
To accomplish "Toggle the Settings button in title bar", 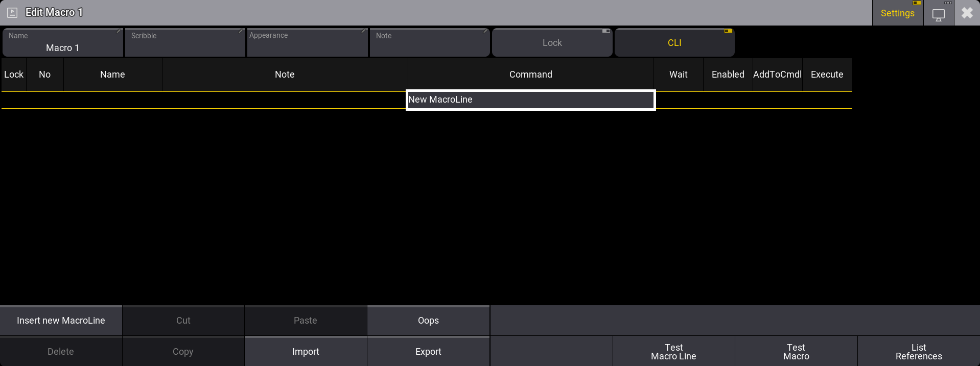I will coord(897,13).
